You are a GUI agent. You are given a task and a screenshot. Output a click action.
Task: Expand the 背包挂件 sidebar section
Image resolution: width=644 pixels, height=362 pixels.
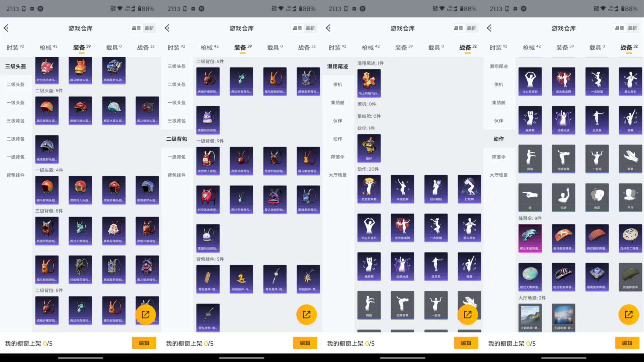(16, 175)
